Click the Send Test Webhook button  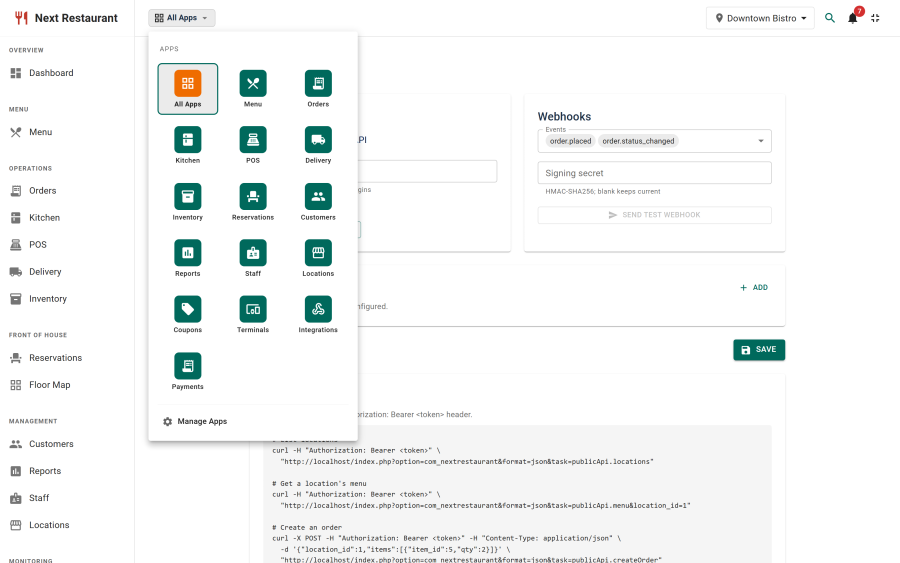point(654,215)
